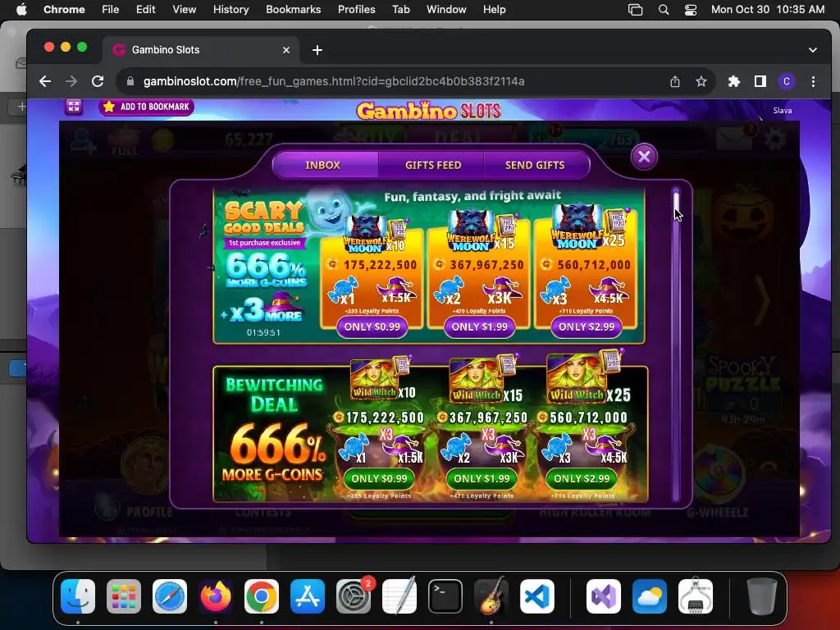Click the Werewolf Moon x10 game thumbnail

[x=365, y=234]
